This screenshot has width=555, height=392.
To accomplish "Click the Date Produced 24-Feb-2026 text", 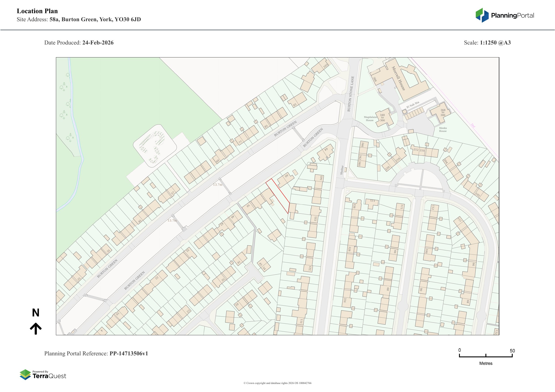I will click(79, 43).
